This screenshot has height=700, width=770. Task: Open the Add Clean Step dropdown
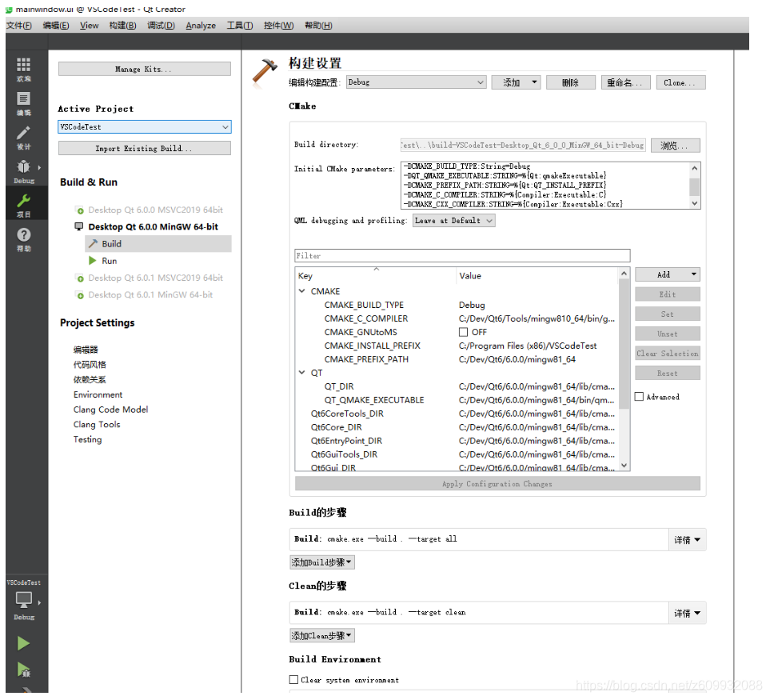pos(322,636)
